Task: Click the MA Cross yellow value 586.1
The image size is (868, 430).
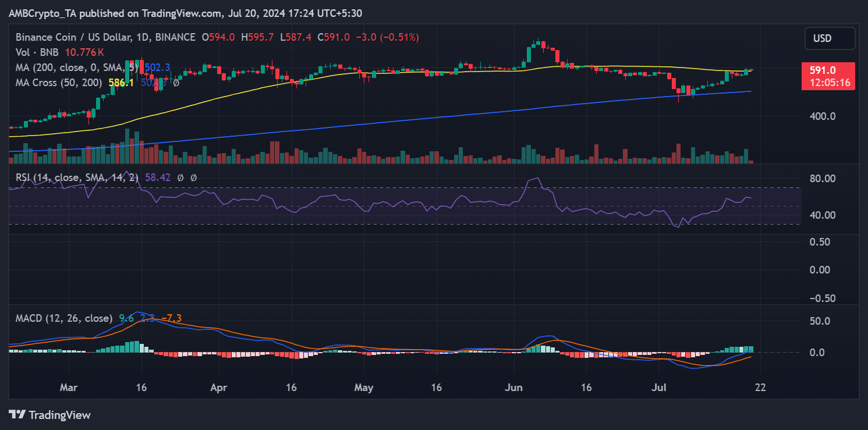Action: [122, 83]
